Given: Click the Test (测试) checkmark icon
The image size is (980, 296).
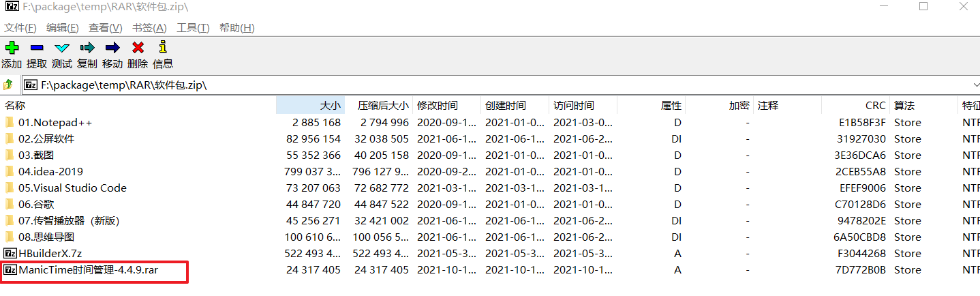Looking at the screenshot, I should pyautogui.click(x=62, y=48).
